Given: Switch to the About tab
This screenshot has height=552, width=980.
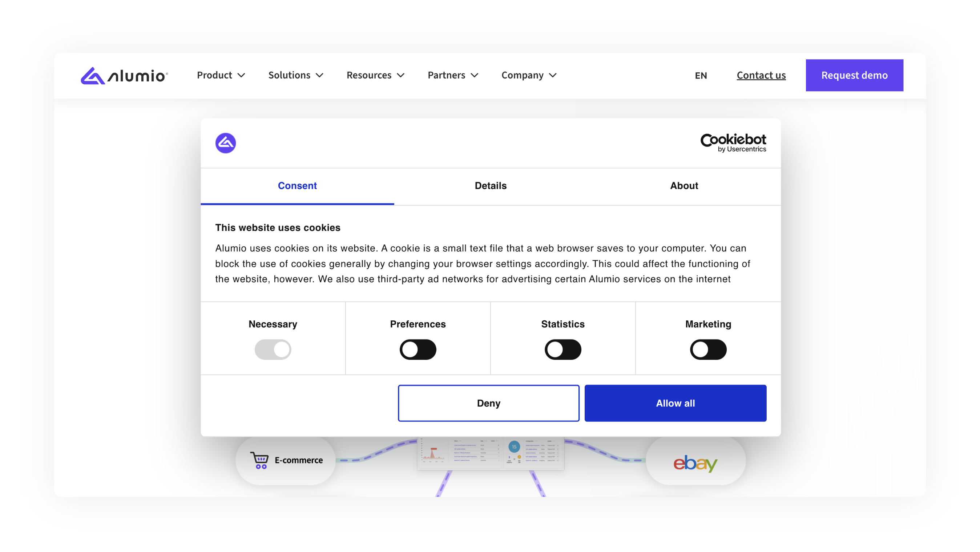Looking at the screenshot, I should [x=684, y=186].
